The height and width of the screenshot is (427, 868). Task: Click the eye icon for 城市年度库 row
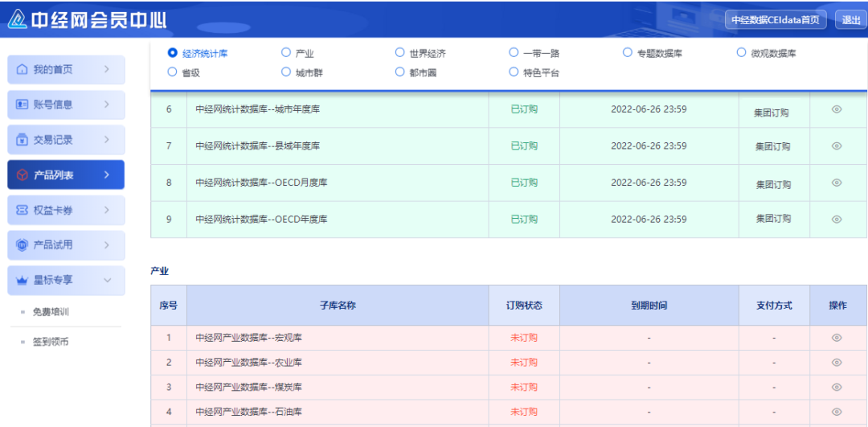[x=837, y=109]
